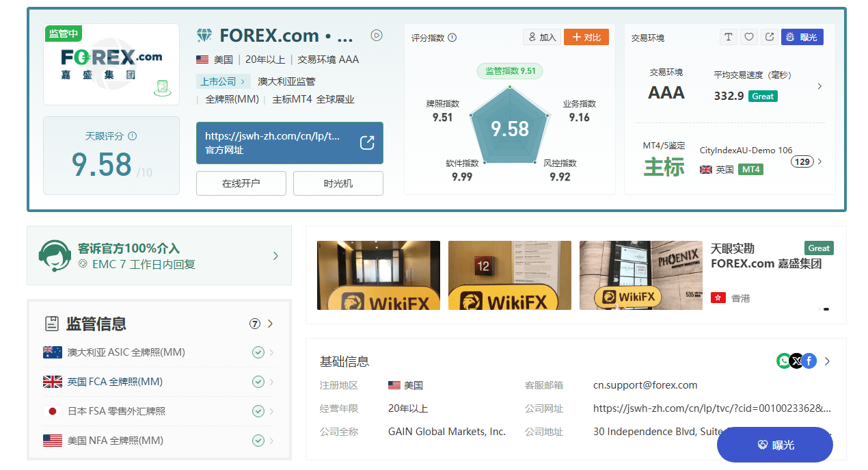Click the customer service headset icon

(55, 256)
